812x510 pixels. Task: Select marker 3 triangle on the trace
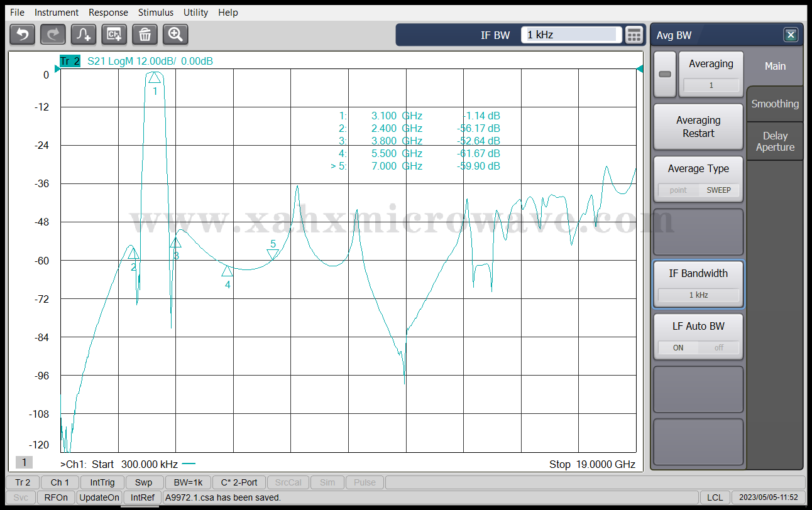click(x=175, y=242)
